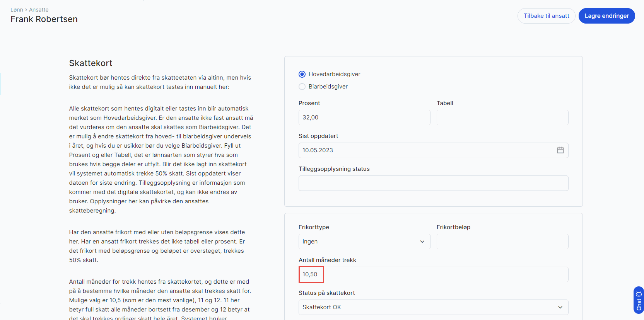Select the Biarbeidsgiver radio button
644x320 pixels.
pyautogui.click(x=302, y=87)
